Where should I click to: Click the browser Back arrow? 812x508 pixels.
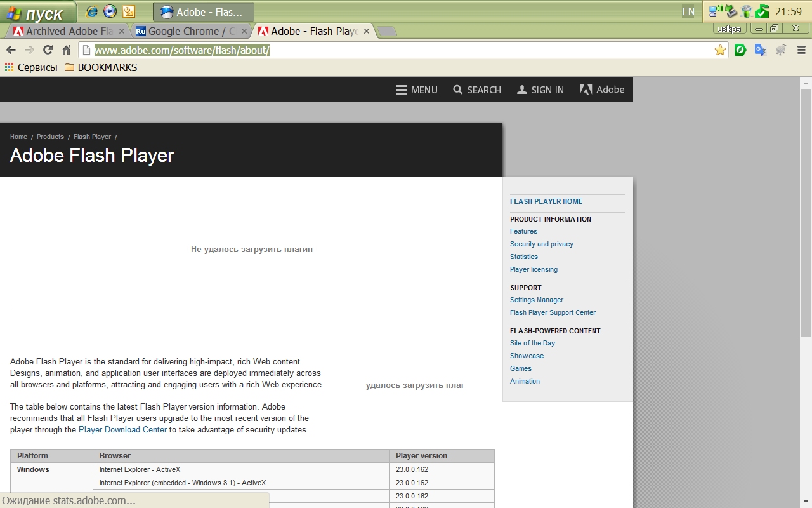click(11, 50)
